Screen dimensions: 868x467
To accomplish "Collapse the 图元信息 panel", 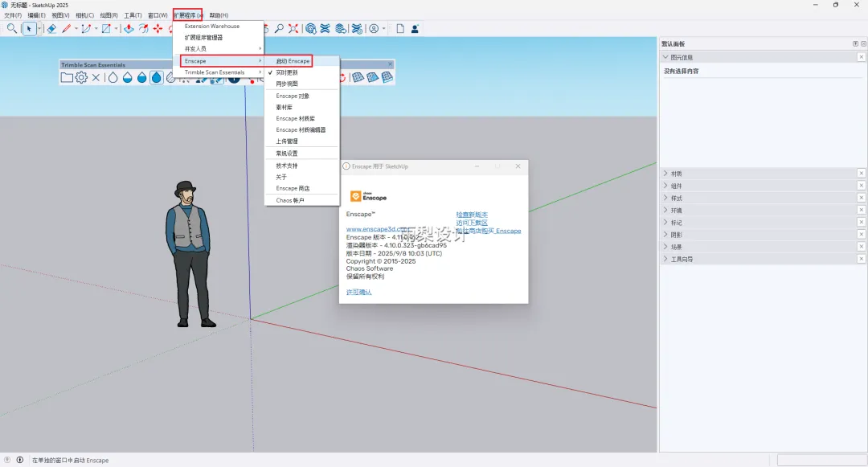I will click(x=665, y=57).
